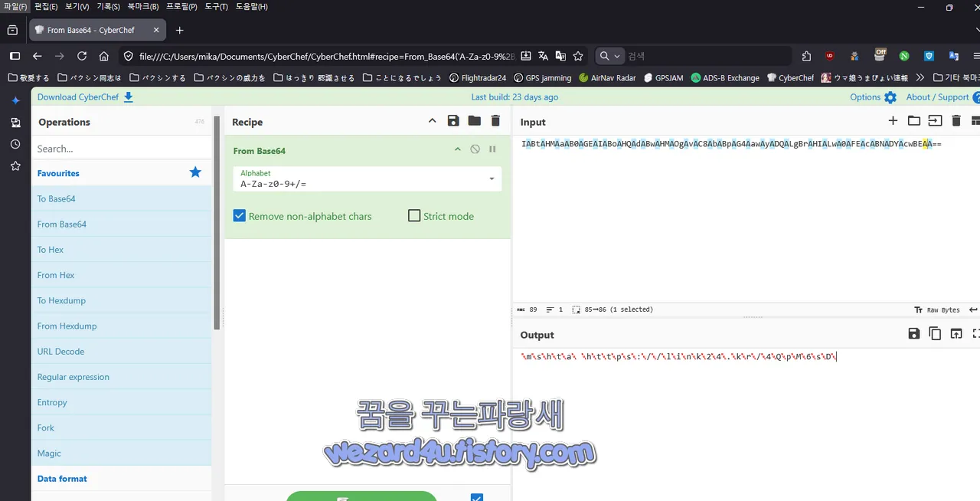Select From Hex operation

tap(121, 275)
